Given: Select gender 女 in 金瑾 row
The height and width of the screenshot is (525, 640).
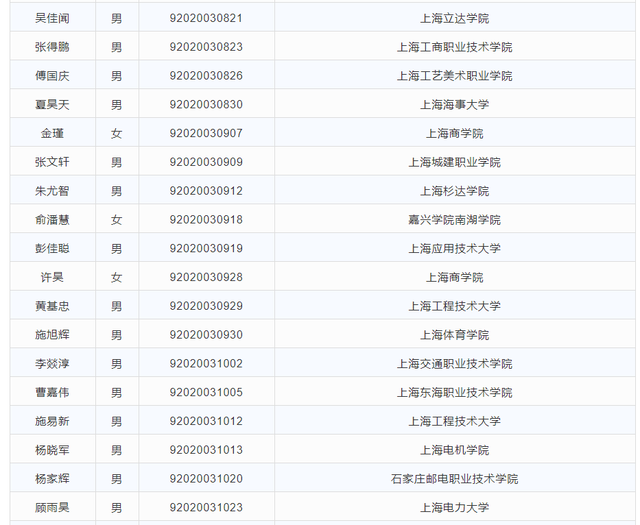Looking at the screenshot, I should tap(117, 133).
